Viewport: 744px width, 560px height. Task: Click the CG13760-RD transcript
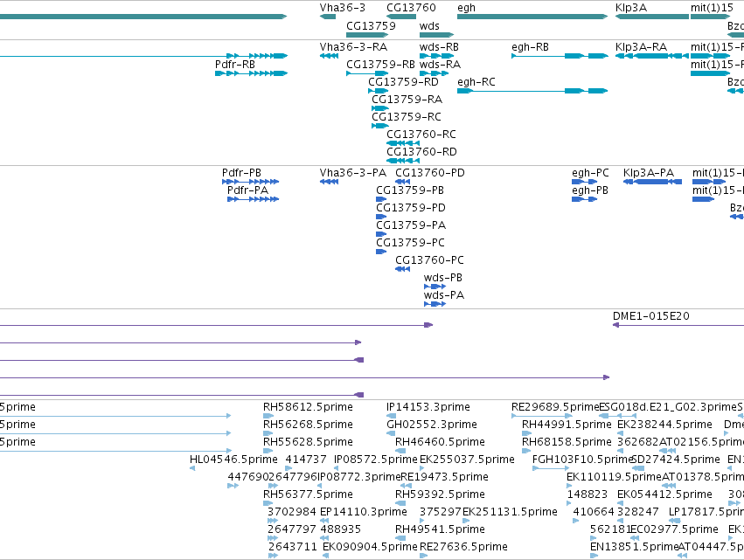point(403,161)
